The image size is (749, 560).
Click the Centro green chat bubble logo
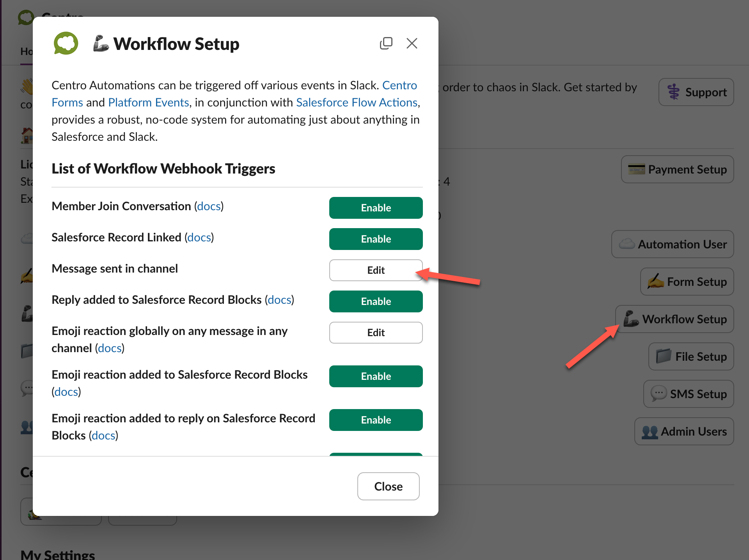(66, 43)
